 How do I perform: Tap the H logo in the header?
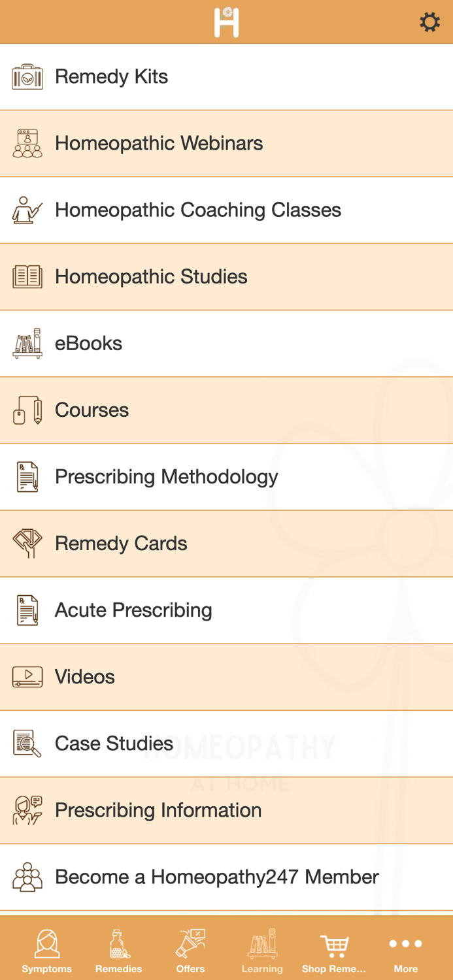click(x=226, y=22)
